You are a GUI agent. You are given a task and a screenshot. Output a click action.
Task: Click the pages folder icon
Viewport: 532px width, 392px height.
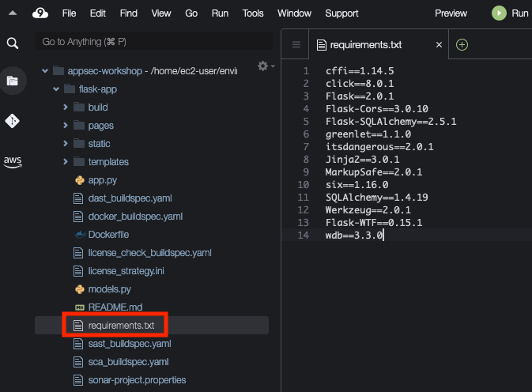79,126
